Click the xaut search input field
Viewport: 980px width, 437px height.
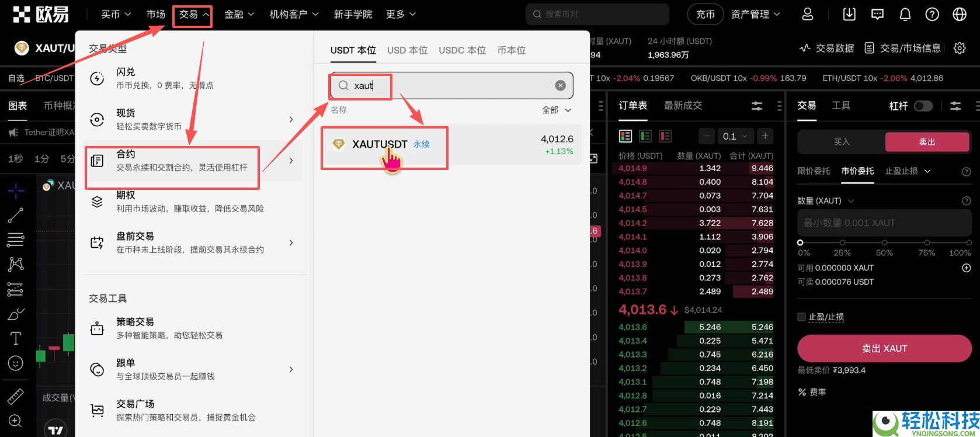(451, 85)
